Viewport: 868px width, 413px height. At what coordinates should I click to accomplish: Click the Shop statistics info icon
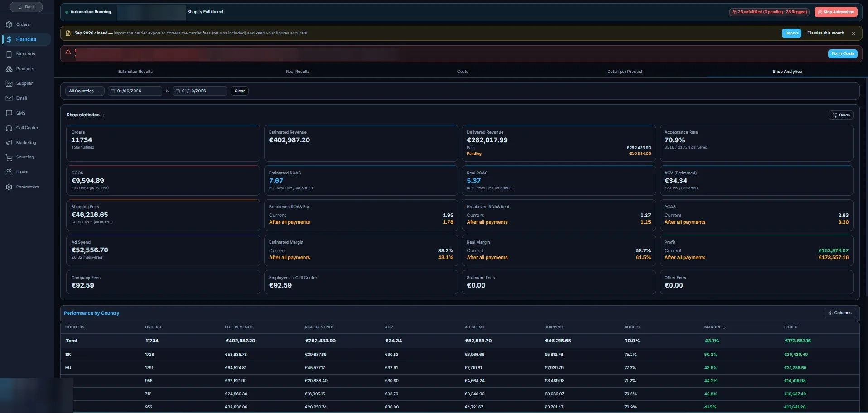[x=102, y=115]
